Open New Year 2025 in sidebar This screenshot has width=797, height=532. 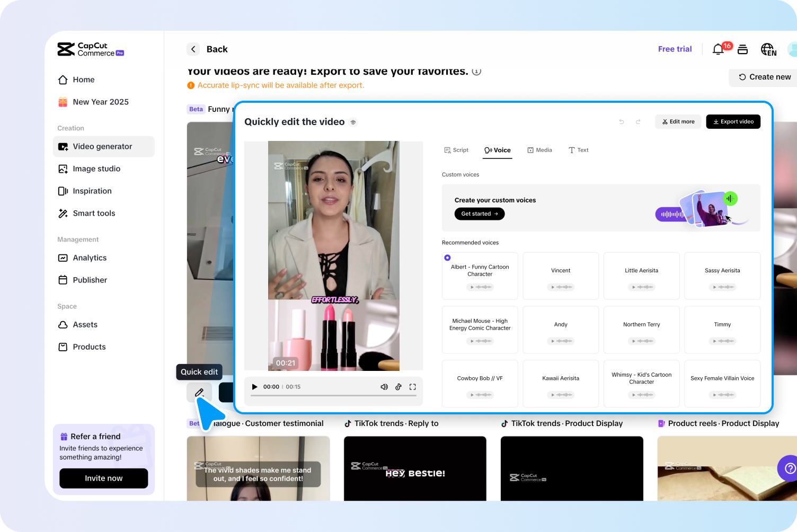pos(104,102)
